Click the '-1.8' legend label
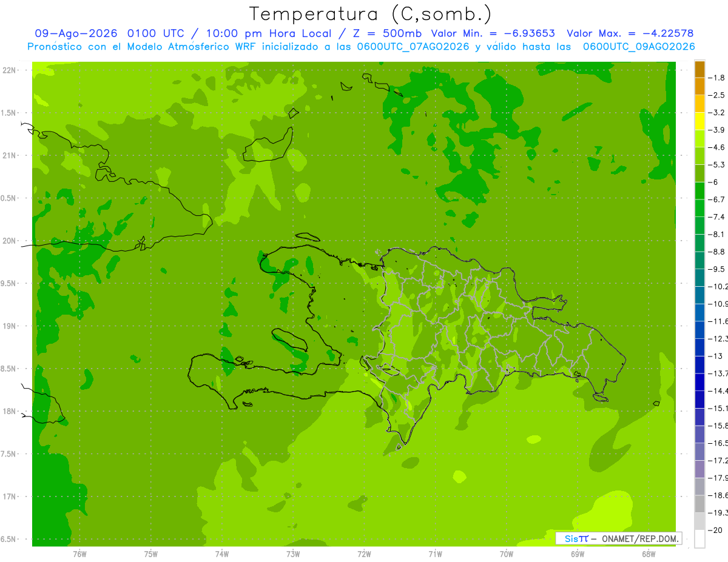 (x=716, y=78)
